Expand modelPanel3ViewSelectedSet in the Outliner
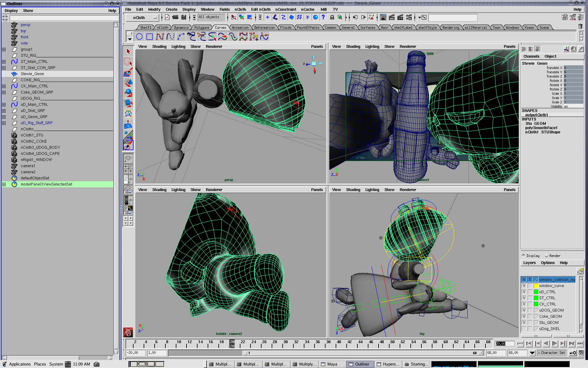 point(4,184)
